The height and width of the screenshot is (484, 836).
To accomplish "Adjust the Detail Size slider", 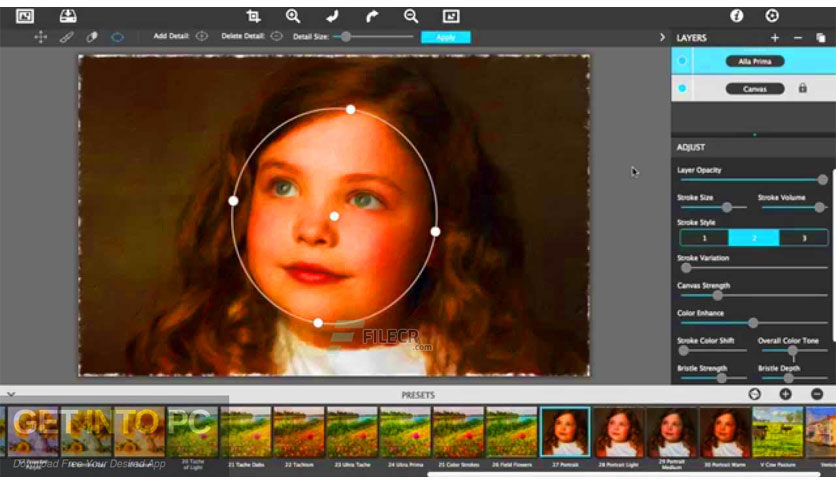I will tap(373, 36).
